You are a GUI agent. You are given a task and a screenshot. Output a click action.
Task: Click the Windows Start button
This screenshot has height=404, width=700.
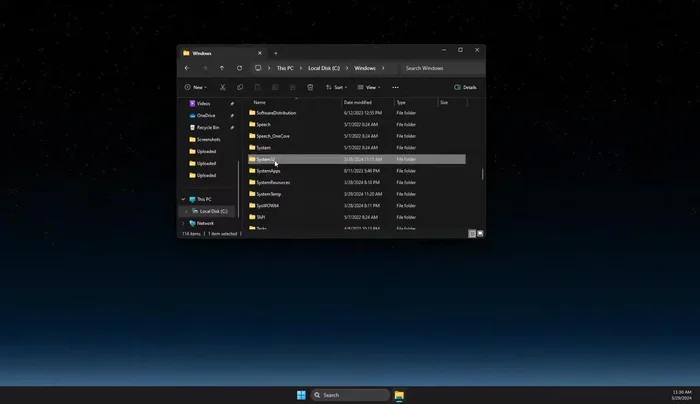(x=301, y=395)
